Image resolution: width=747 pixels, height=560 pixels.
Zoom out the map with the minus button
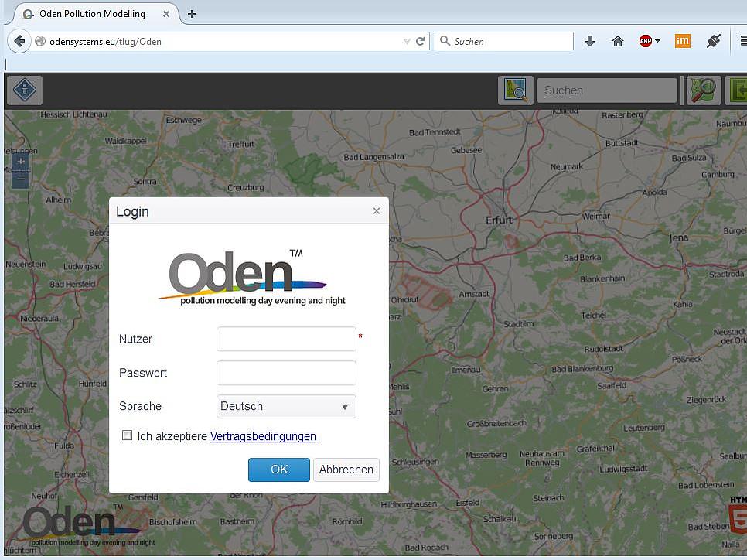[x=20, y=179]
